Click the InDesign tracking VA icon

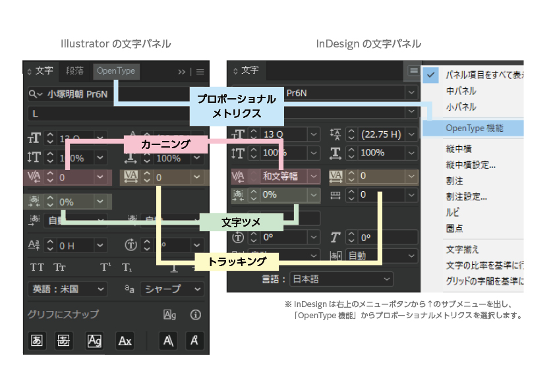[336, 176]
